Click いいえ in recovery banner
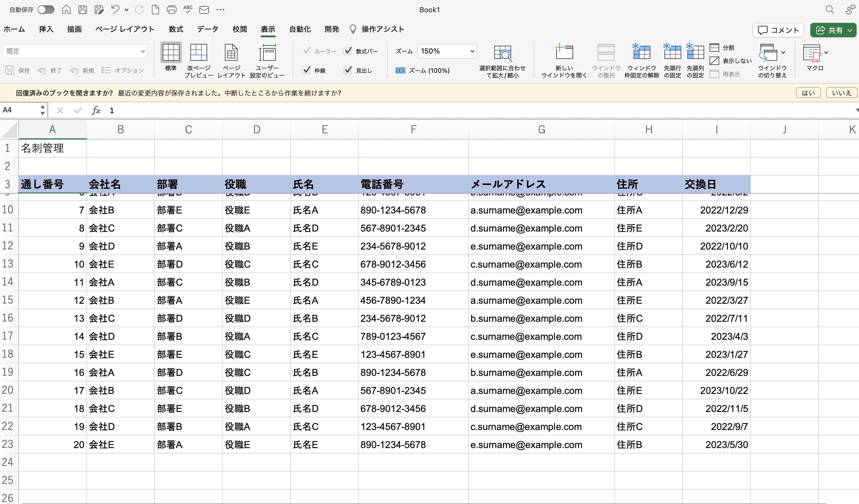 [841, 93]
